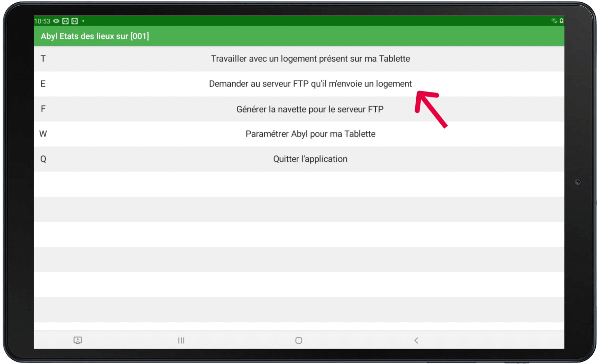The image size is (598, 364).
Task: Tap the first TeamViewer icon in status bar
Action: click(65, 21)
